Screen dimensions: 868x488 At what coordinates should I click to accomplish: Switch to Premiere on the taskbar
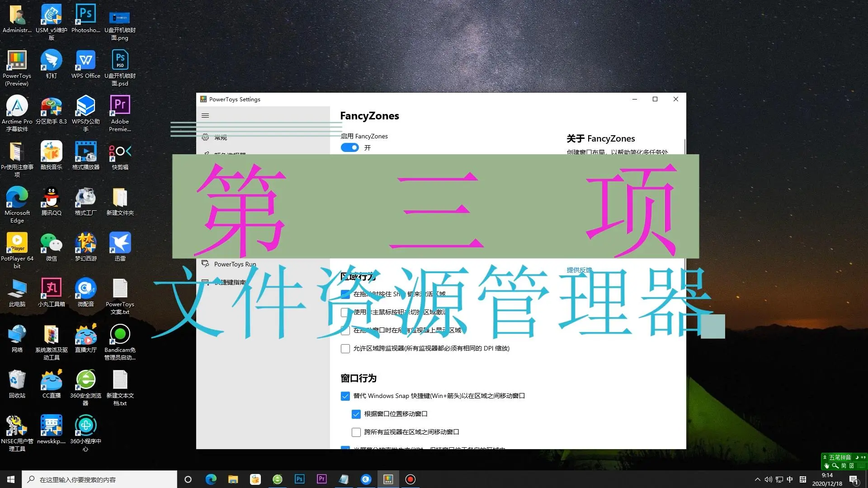[321, 479]
